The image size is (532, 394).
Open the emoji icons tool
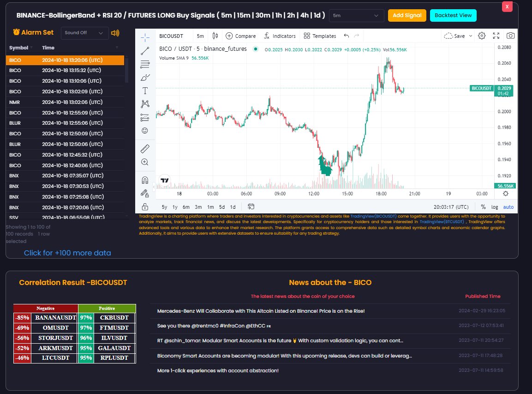pos(145,131)
